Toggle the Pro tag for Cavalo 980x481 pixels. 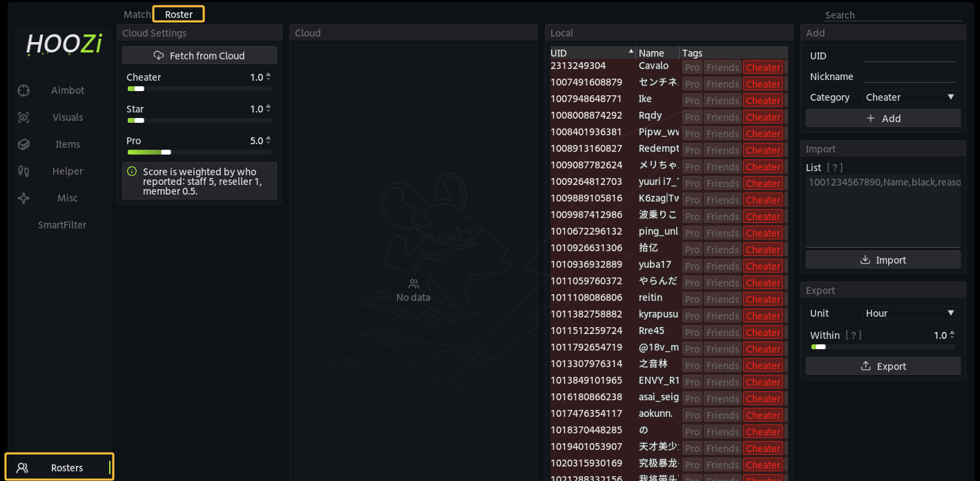[692, 67]
